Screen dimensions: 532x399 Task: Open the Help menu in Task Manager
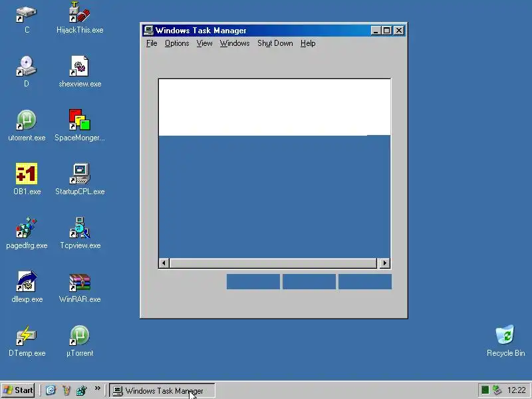[x=308, y=43]
